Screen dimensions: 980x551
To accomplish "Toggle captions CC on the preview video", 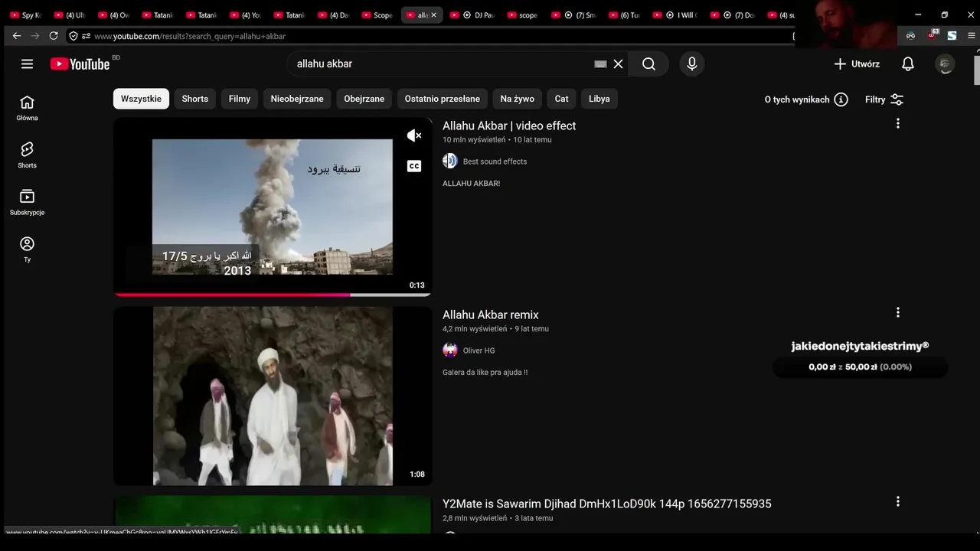I will 414,166.
